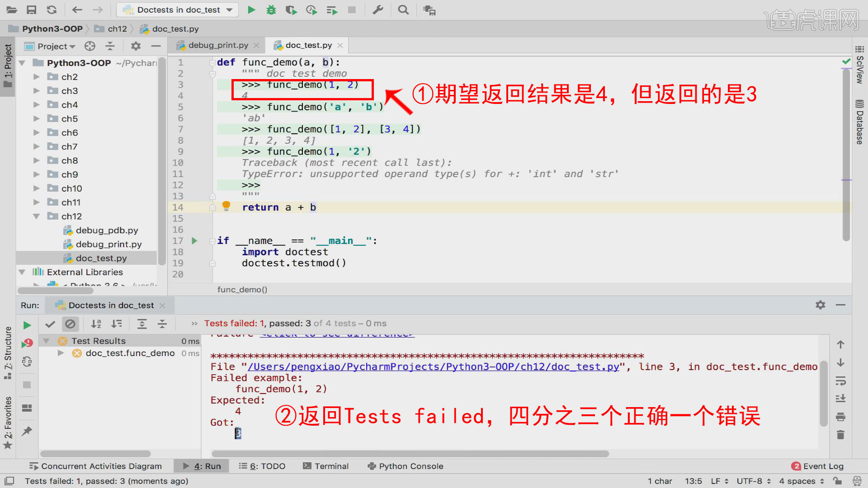Start debugging with the bug icon
This screenshot has height=488, width=868.
(x=271, y=9)
